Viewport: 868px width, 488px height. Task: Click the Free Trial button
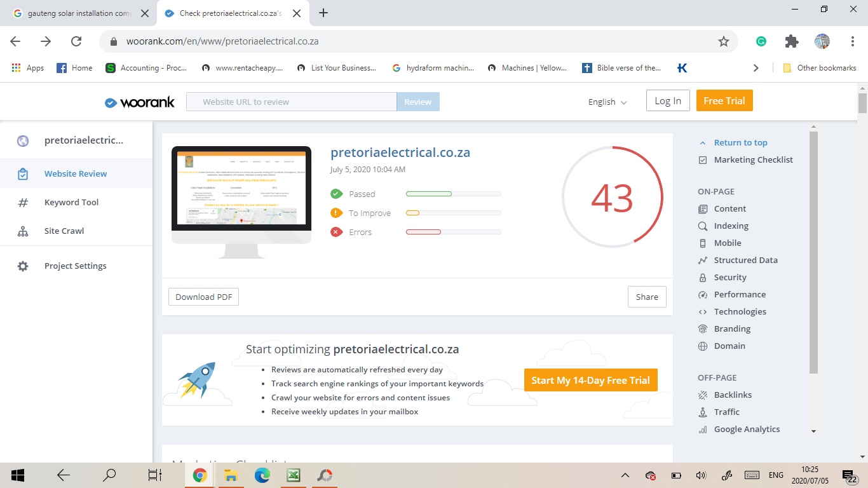724,100
